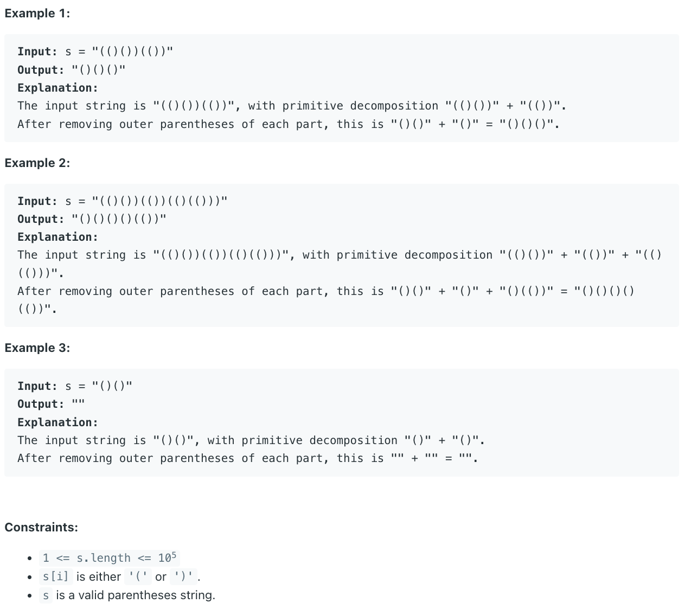Click the Example 3 Explanation label
The image size is (691, 616).
(58, 422)
